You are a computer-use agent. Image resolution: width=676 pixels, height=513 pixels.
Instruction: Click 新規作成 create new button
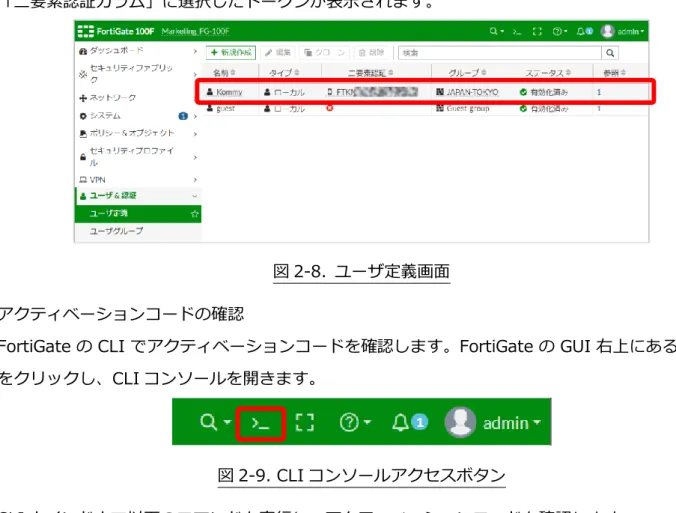click(x=231, y=53)
